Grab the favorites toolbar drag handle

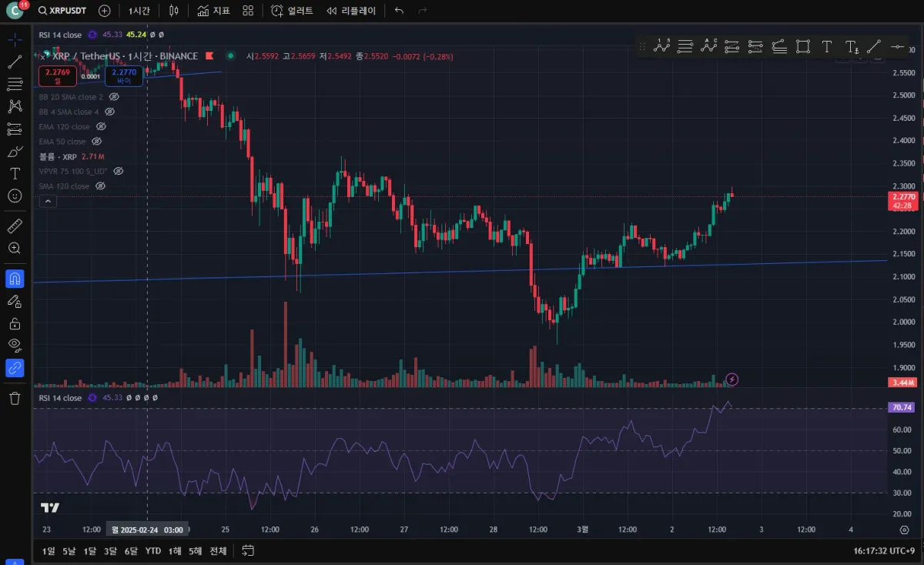(x=642, y=47)
